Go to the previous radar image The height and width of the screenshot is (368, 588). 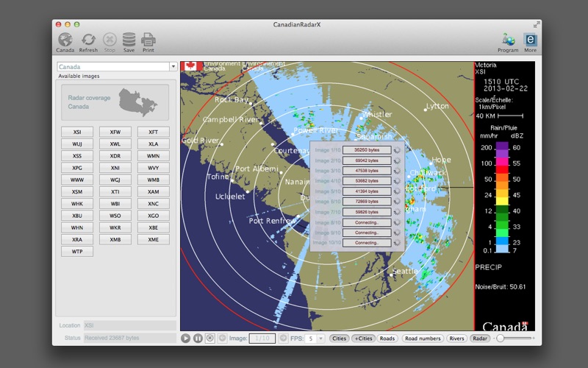click(x=222, y=339)
